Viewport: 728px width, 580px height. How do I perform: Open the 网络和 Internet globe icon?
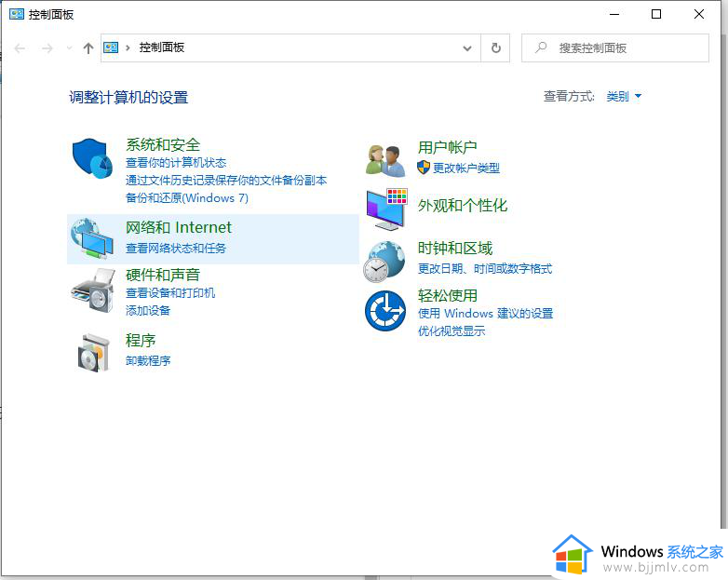[x=92, y=238]
